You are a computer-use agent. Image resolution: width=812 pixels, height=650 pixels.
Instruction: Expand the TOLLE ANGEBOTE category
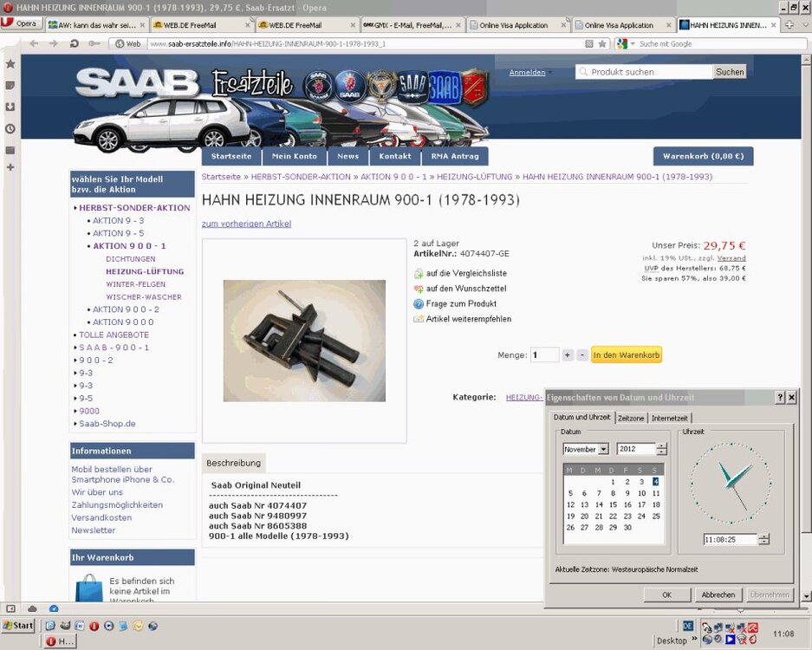pos(114,335)
